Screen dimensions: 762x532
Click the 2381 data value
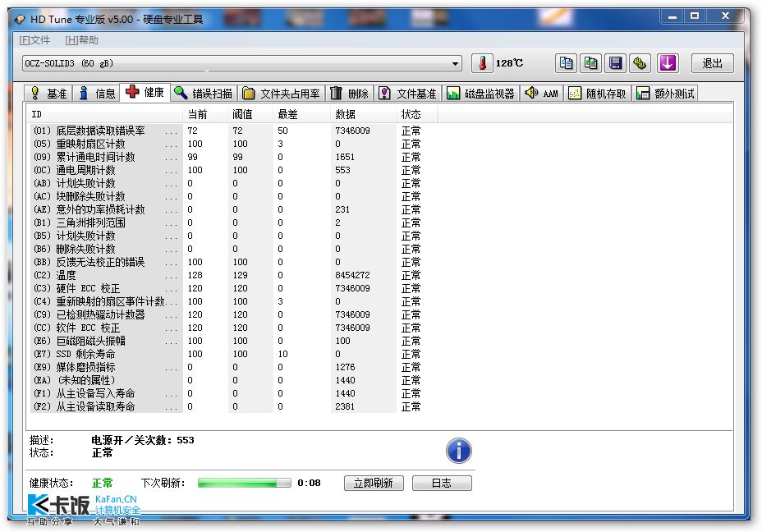[x=345, y=406]
